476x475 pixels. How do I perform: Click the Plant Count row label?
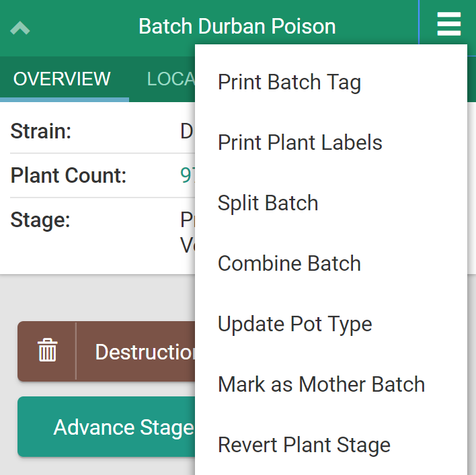coord(68,176)
